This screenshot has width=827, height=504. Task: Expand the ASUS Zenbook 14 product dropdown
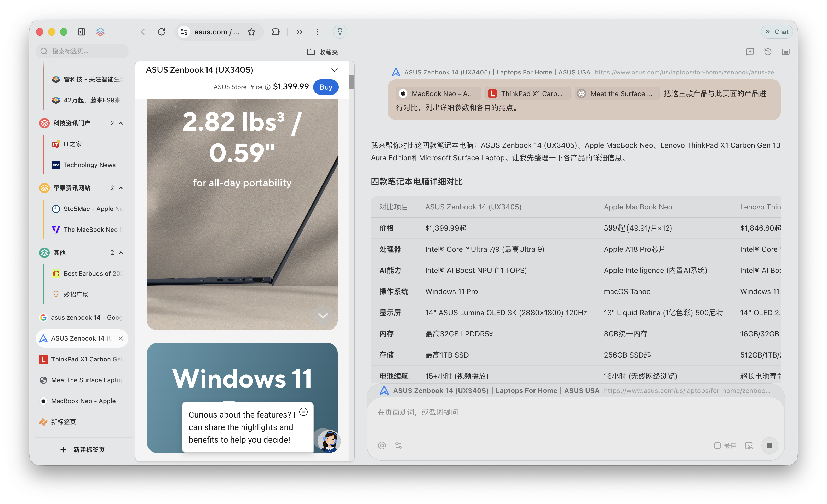tap(334, 70)
